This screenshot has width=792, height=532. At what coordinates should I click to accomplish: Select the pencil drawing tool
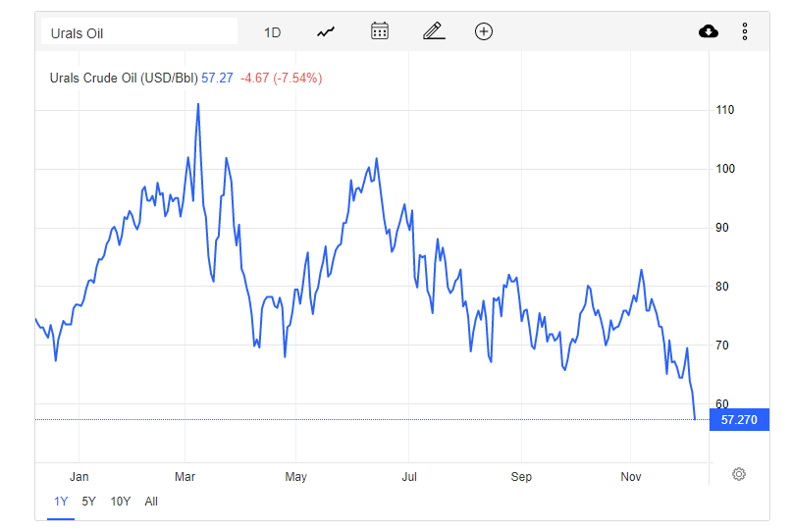[434, 31]
